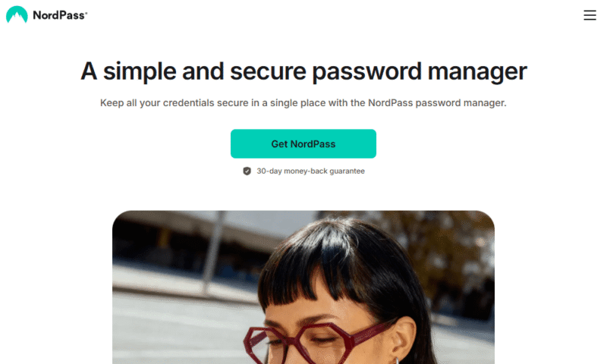Click the word "guarantee" below the button

(x=347, y=171)
